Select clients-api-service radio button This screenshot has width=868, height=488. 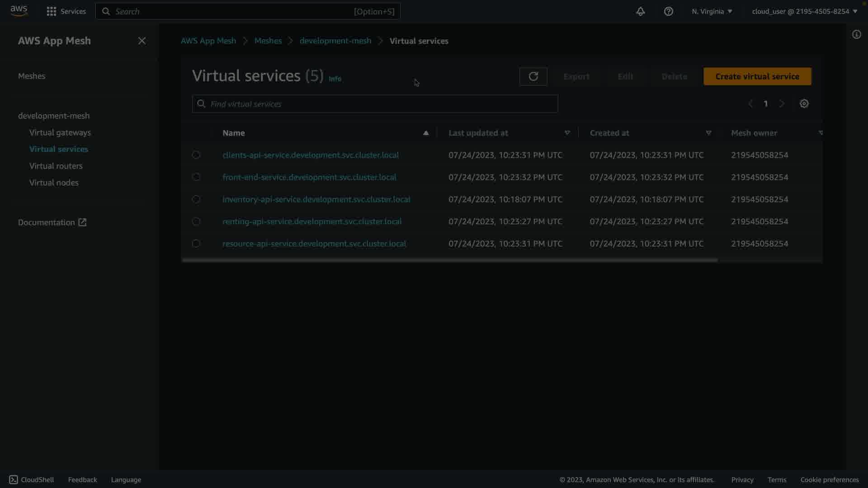[196, 155]
